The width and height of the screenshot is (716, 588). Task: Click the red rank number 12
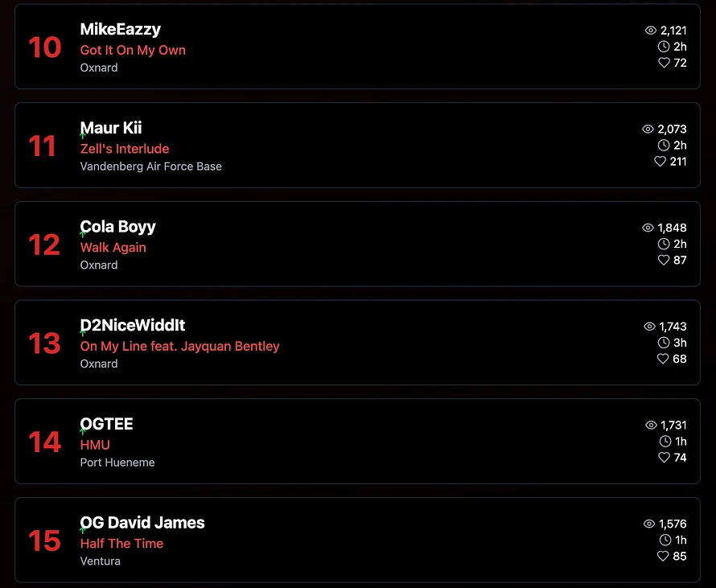point(44,245)
